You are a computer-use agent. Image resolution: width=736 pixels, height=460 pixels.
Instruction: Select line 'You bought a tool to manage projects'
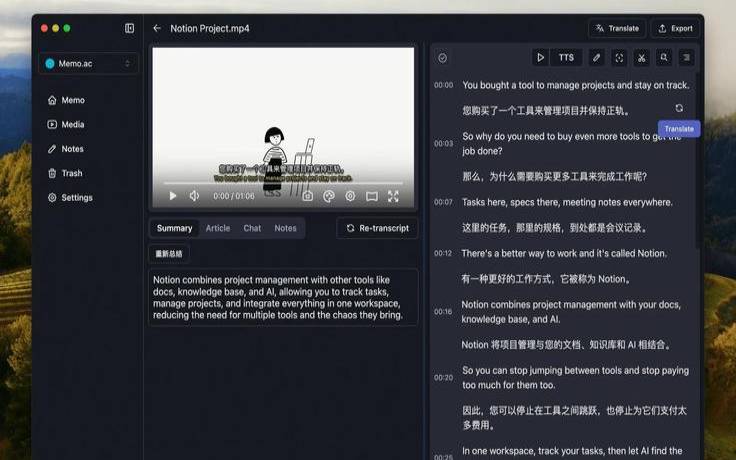pos(576,85)
